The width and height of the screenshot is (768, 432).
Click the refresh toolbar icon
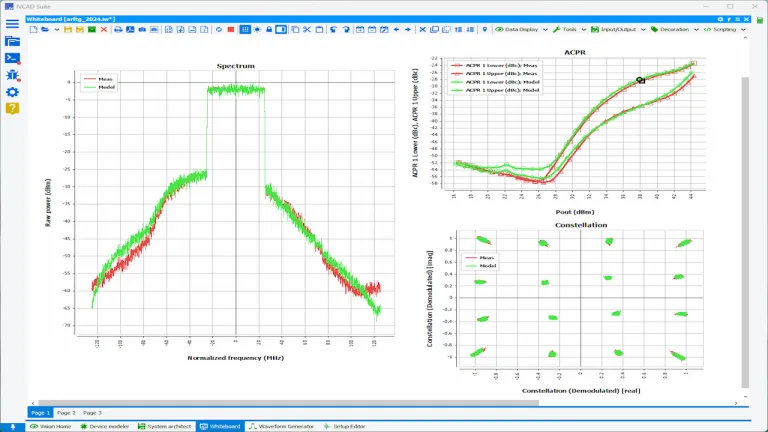pos(219,29)
